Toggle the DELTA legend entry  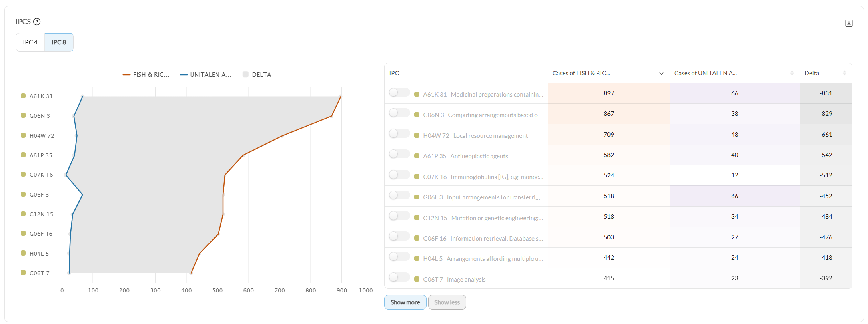[x=257, y=75]
